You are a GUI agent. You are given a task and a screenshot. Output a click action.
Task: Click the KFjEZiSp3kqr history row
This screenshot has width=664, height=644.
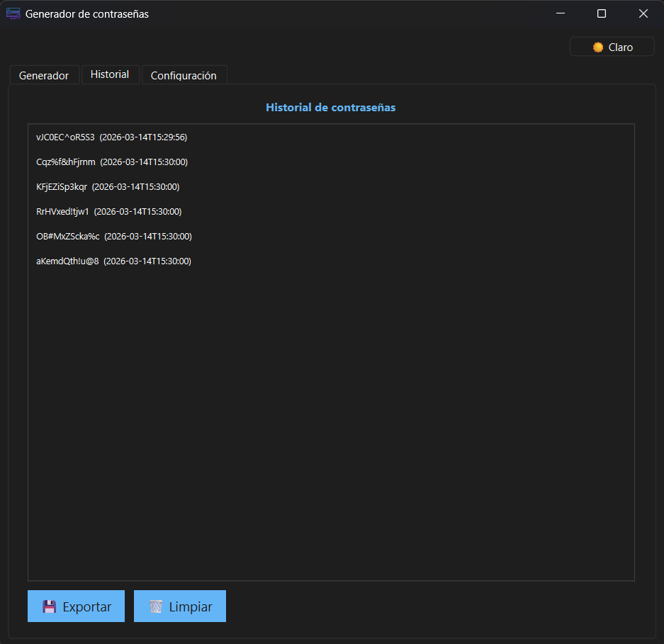tap(108, 187)
